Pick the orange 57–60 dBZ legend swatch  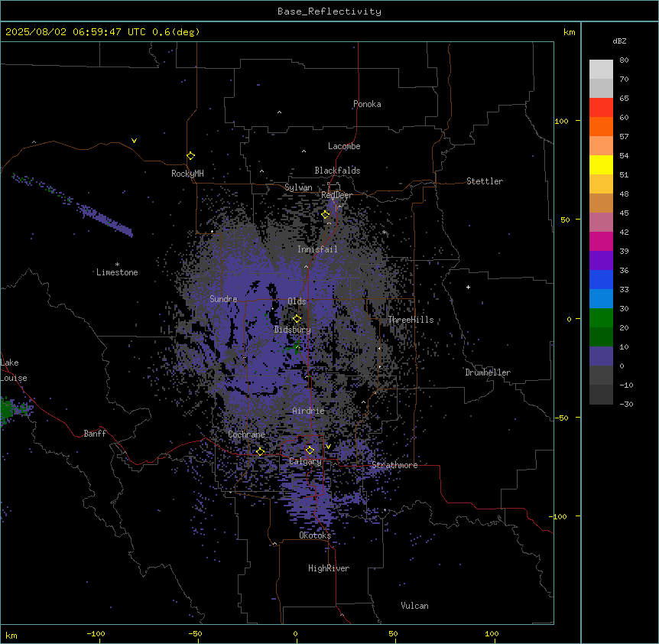[601, 126]
